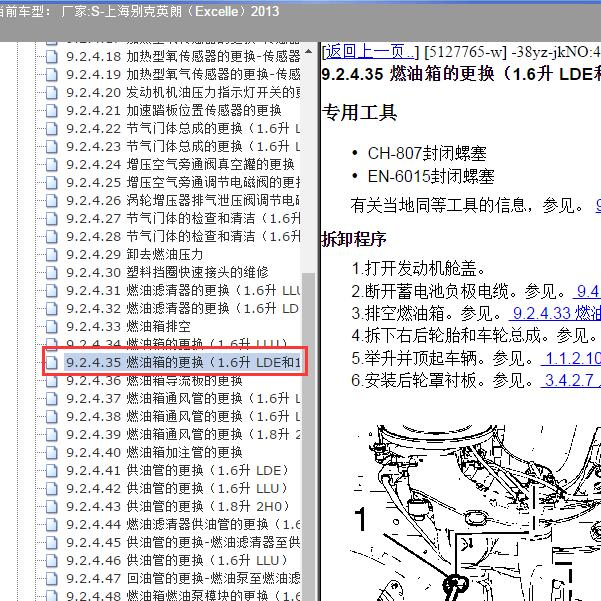Screen dimensions: 601x601
Task: Open tree item 9.2.4.19 加热型氧气传感器的更换
Action: pyautogui.click(x=183, y=74)
